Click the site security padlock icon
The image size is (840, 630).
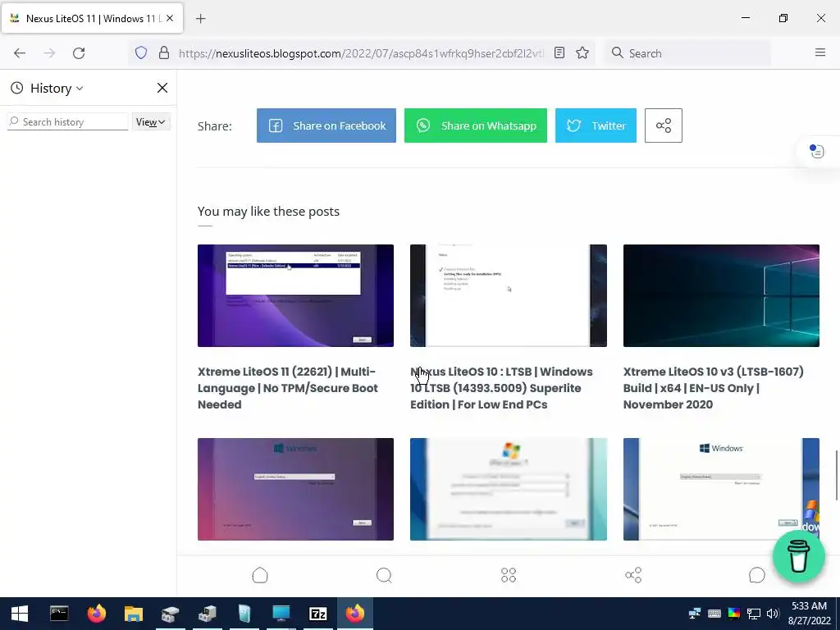coord(164,53)
